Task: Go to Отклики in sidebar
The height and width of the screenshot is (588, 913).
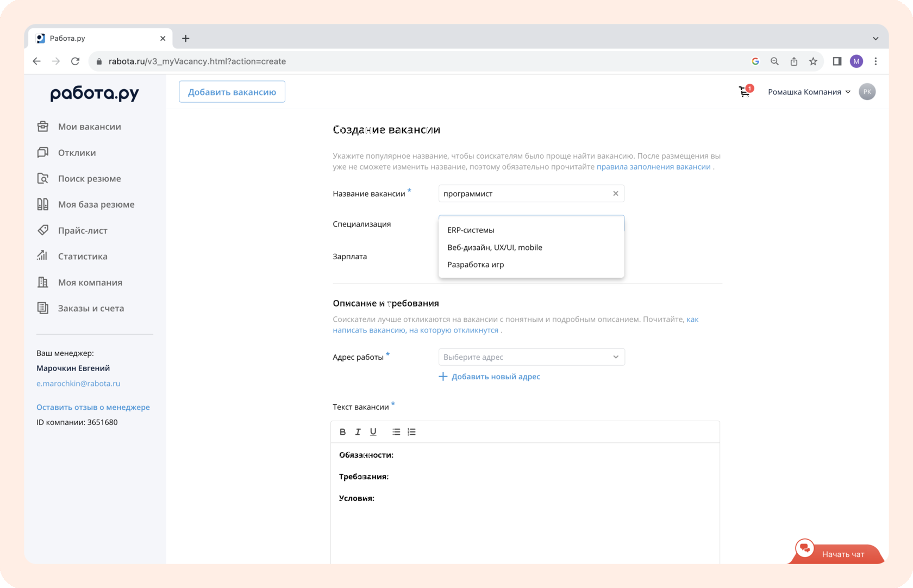Action: [77, 153]
